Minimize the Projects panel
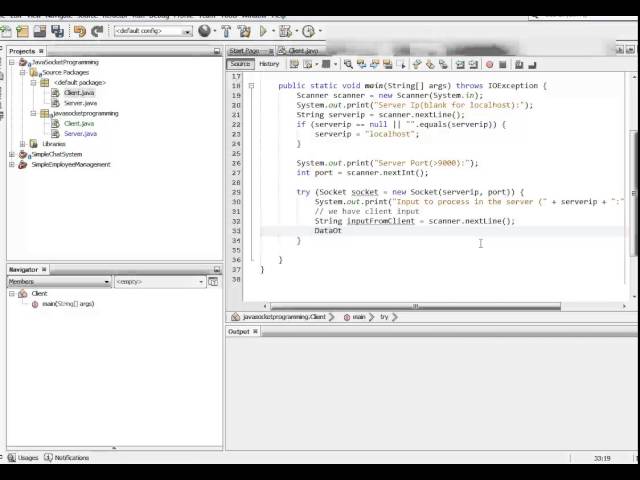This screenshot has width=640, height=480. pyautogui.click(x=217, y=51)
